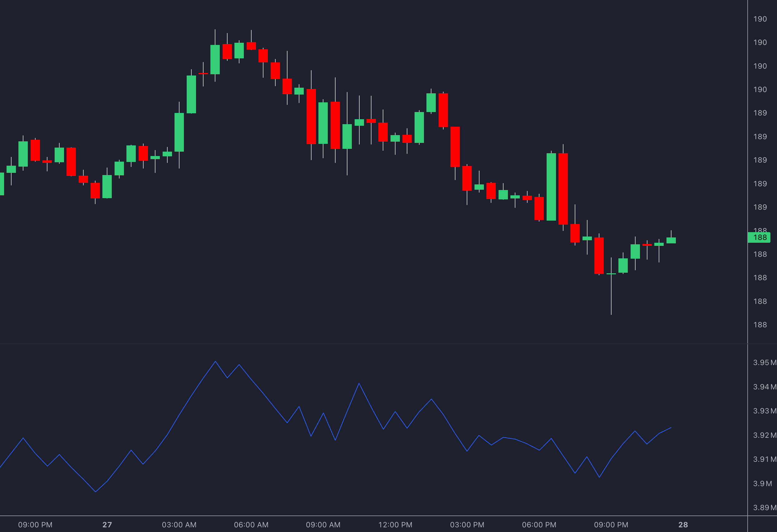This screenshot has height=532, width=777.
Task: Pick the 3.9 M scale label
Action: pos(763,484)
